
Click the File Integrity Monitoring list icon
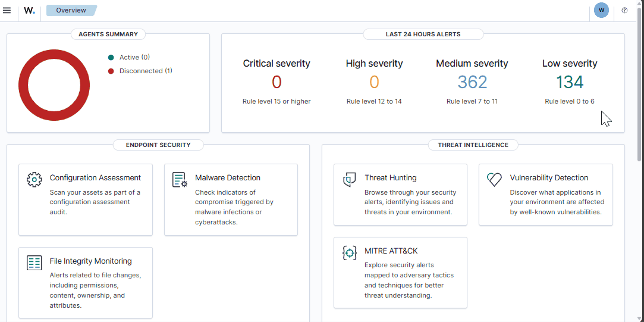click(34, 263)
